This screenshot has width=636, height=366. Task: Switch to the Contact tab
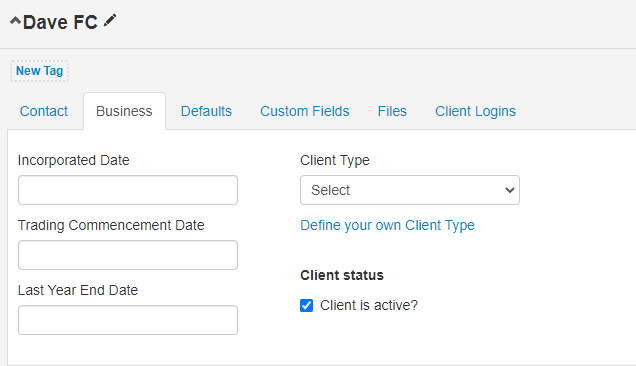pos(44,111)
